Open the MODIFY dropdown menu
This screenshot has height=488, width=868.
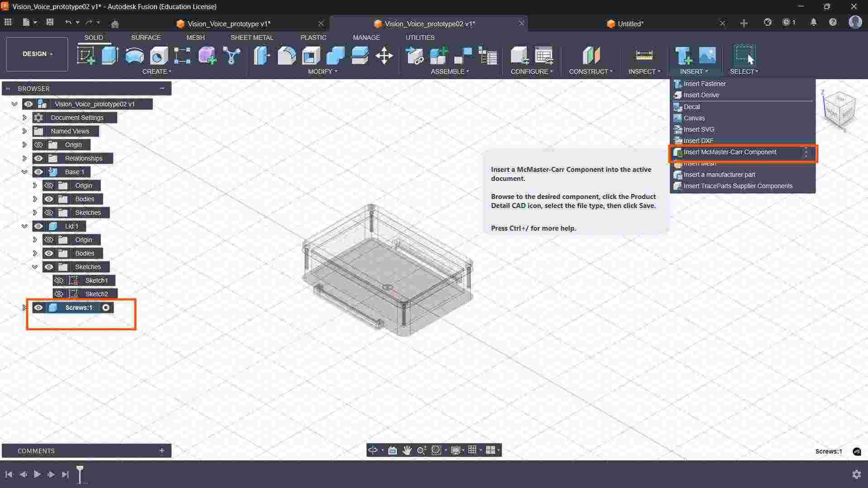323,71
